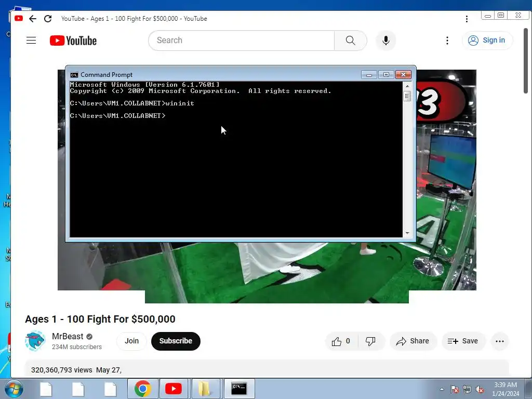
Task: Open muted volume tray icon
Action: 480,389
